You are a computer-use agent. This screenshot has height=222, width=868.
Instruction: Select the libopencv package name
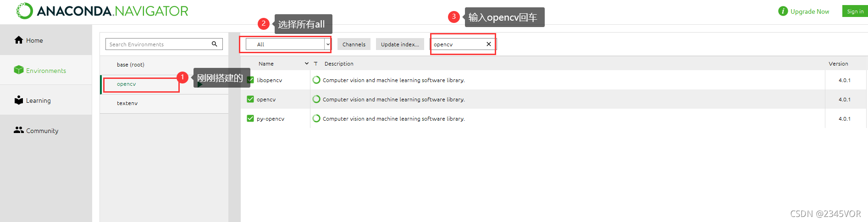tap(269, 80)
